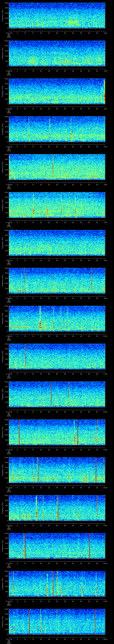Click the "9:00" end time label
The image size is (114, 644).
(105, 298)
